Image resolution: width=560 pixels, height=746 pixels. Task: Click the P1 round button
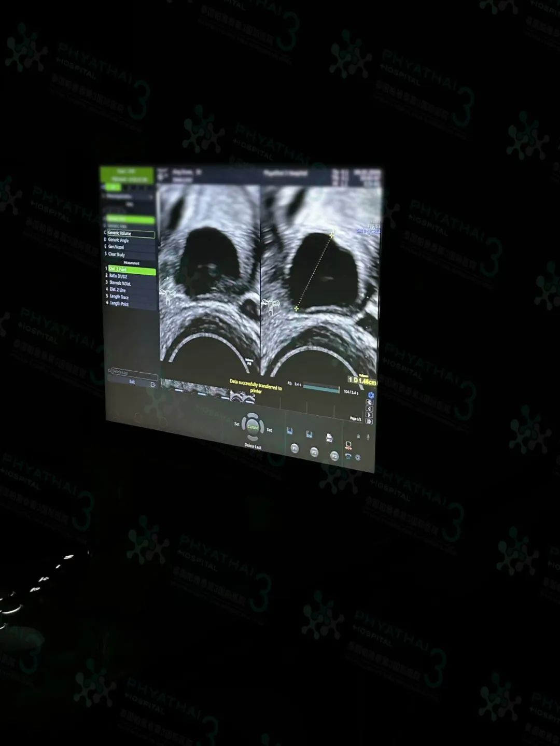click(x=295, y=449)
